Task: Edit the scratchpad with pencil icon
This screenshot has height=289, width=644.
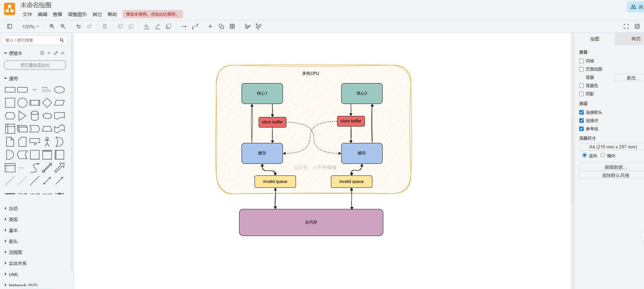Action: 56,53
